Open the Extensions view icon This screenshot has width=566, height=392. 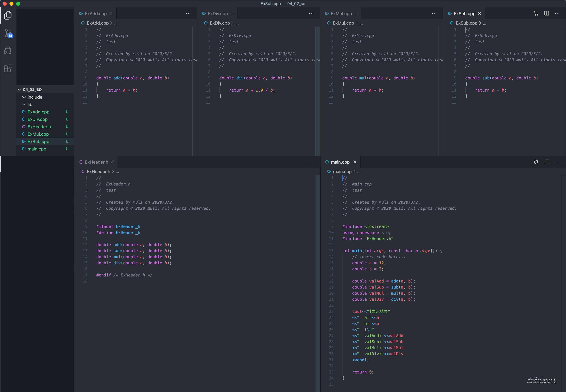point(8,68)
